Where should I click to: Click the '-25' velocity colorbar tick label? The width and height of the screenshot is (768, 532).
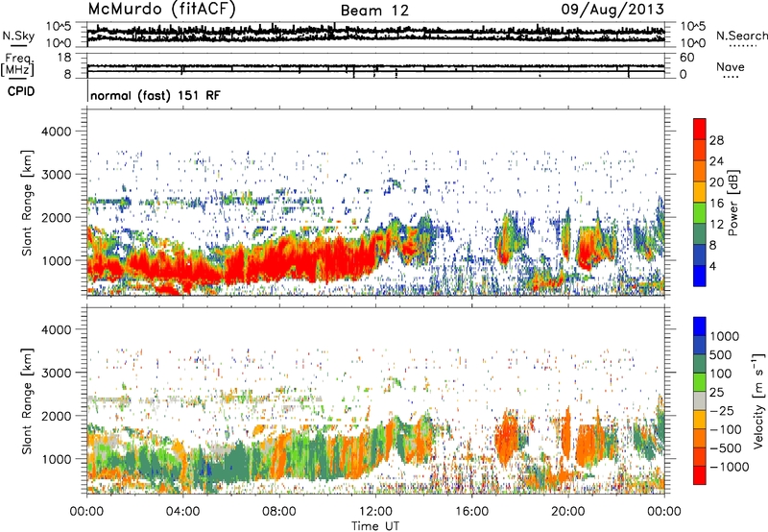722,410
